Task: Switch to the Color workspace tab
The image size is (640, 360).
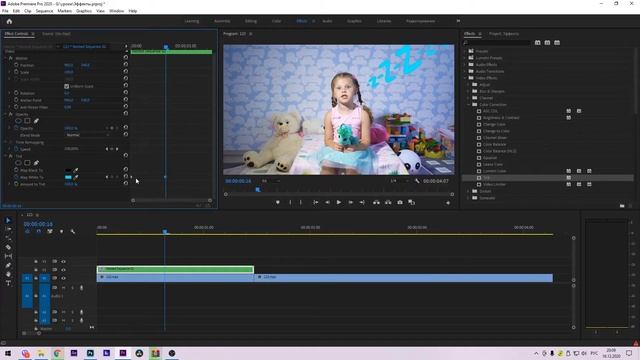Action: click(276, 21)
